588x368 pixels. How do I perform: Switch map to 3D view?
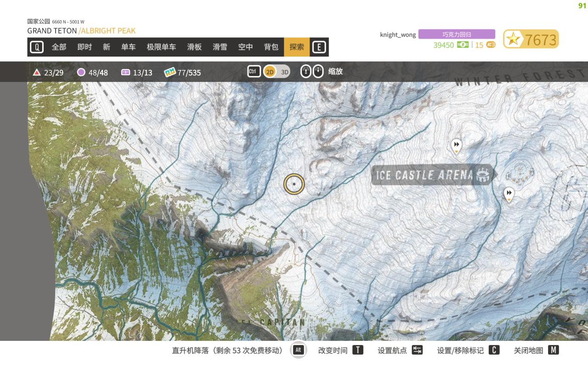284,72
